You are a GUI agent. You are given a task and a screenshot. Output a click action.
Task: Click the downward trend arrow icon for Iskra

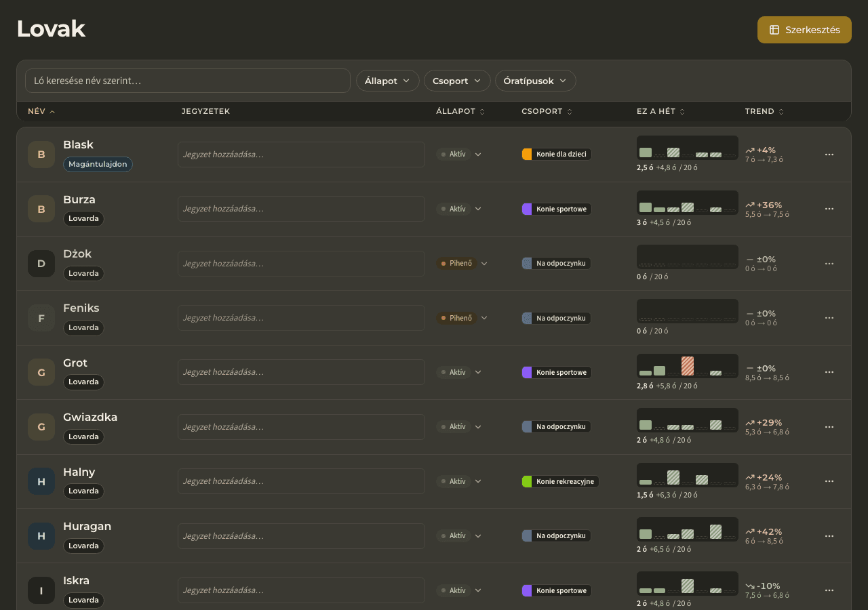coord(750,586)
